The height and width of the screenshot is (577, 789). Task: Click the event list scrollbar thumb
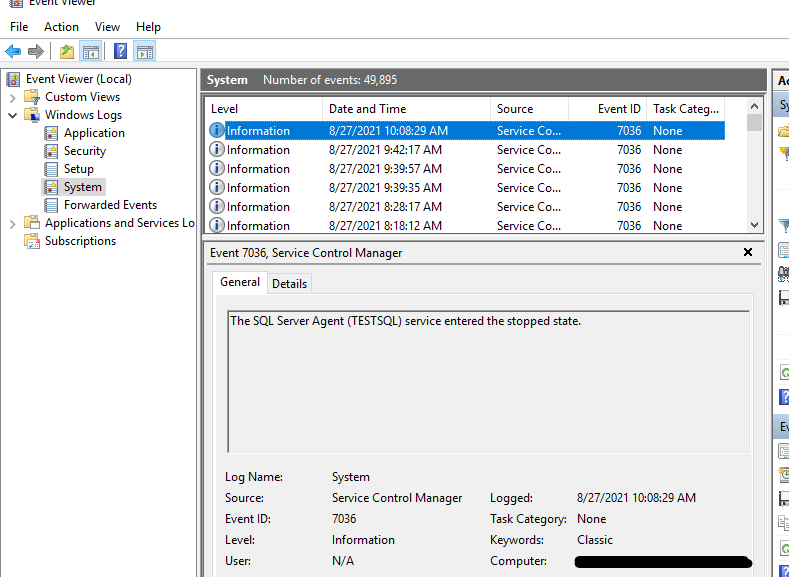click(754, 123)
